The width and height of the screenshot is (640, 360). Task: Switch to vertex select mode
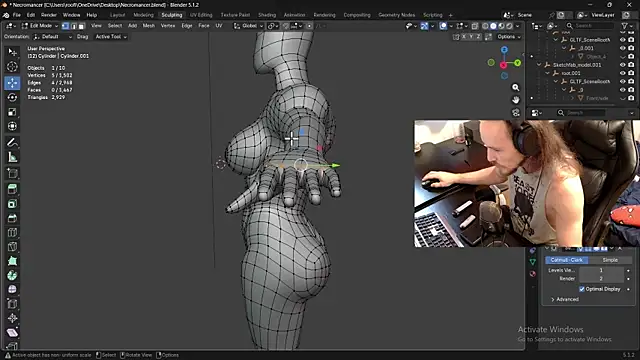tap(65, 26)
